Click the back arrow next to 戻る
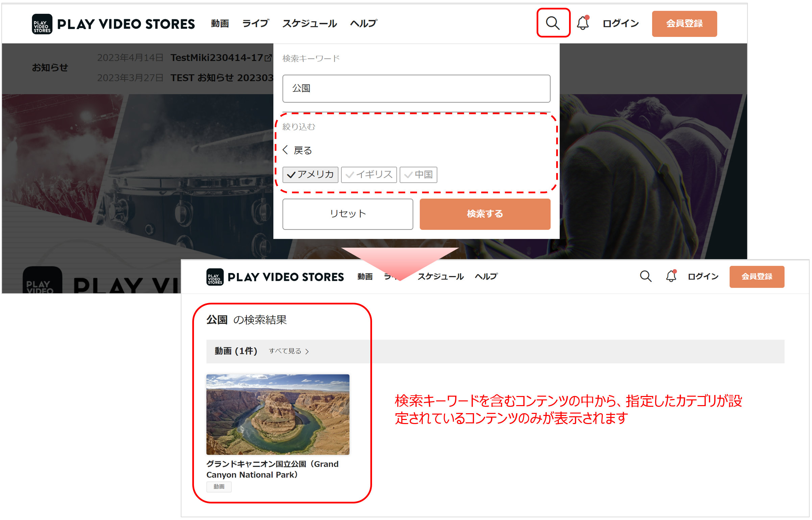Screen dimensions: 812x520 pyautogui.click(x=286, y=150)
